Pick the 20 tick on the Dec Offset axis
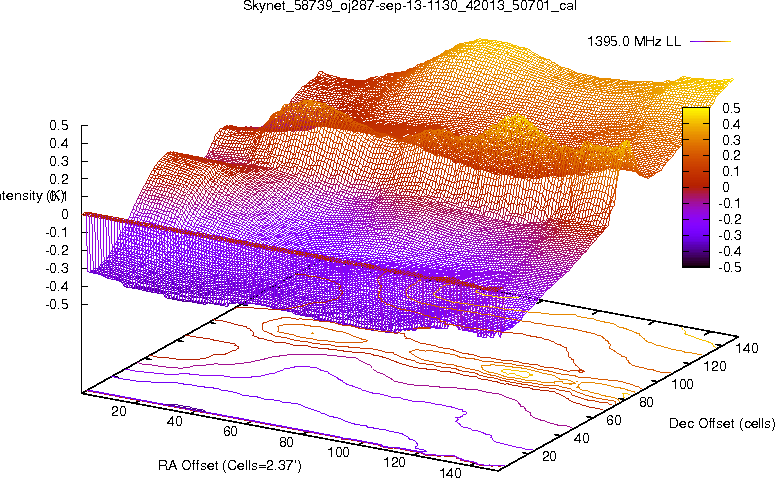This screenshot has height=478, width=775. [549, 456]
